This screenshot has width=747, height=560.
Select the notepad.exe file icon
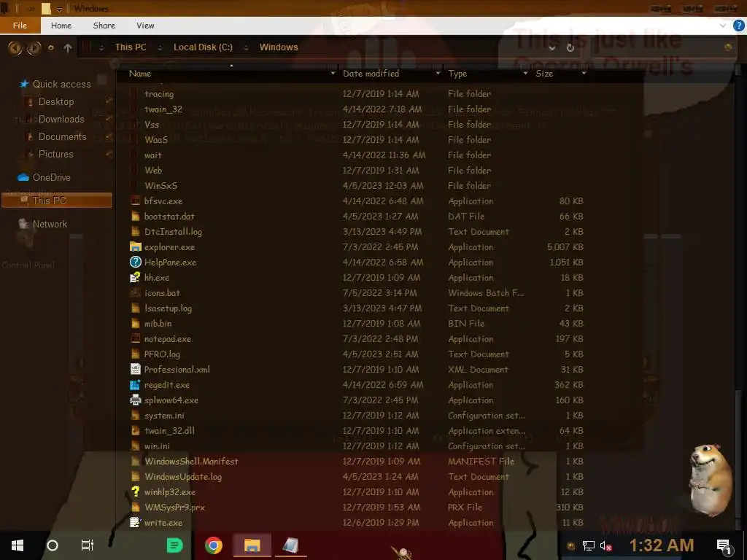[x=136, y=338]
